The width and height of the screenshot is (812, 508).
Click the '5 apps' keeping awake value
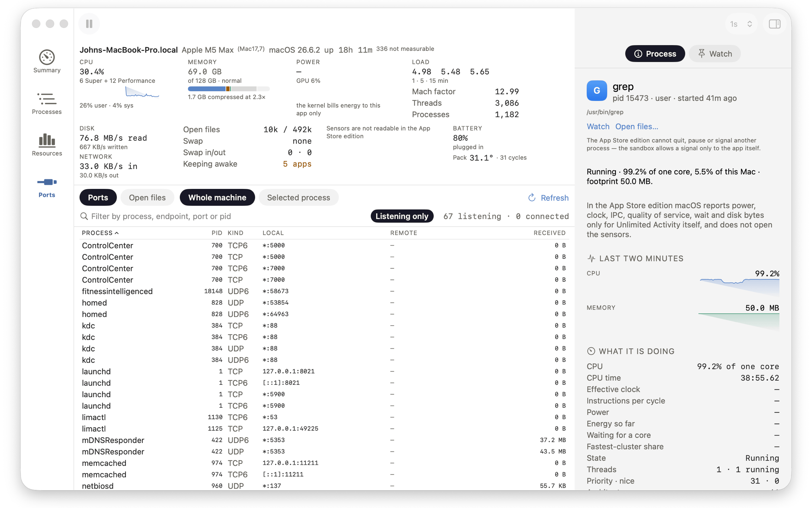coord(297,164)
